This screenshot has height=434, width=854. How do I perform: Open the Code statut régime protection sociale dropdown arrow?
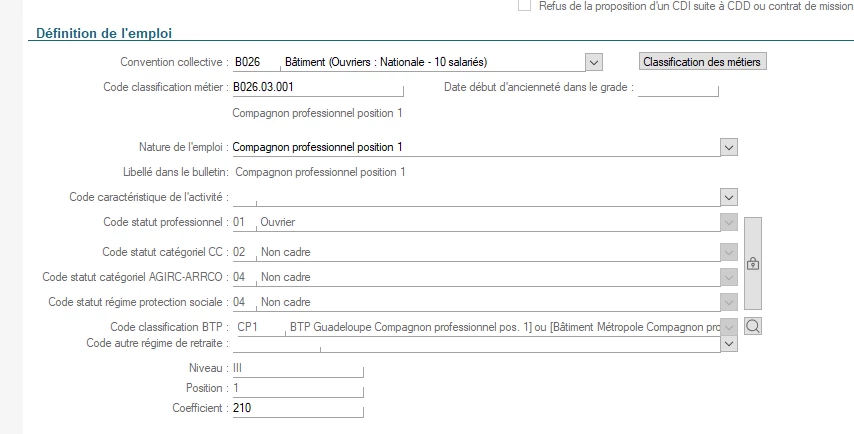click(x=729, y=302)
